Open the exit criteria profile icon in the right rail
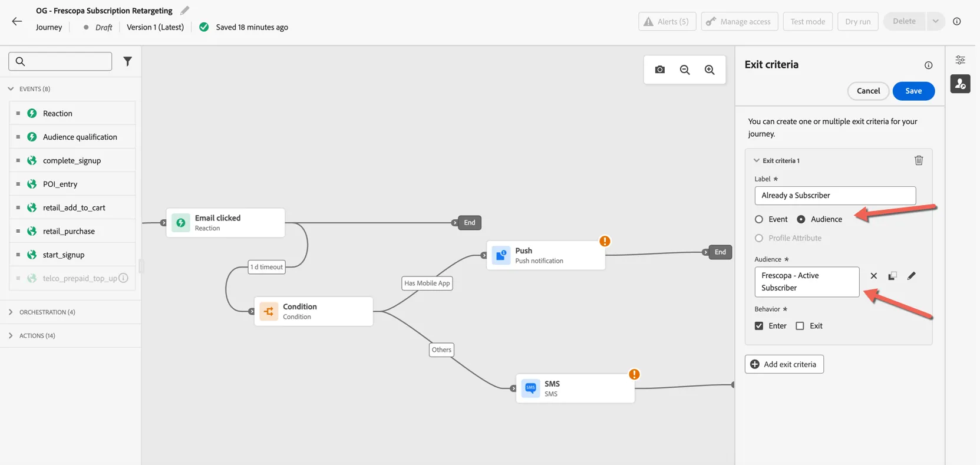Screen dimensions: 980x465 (961, 84)
